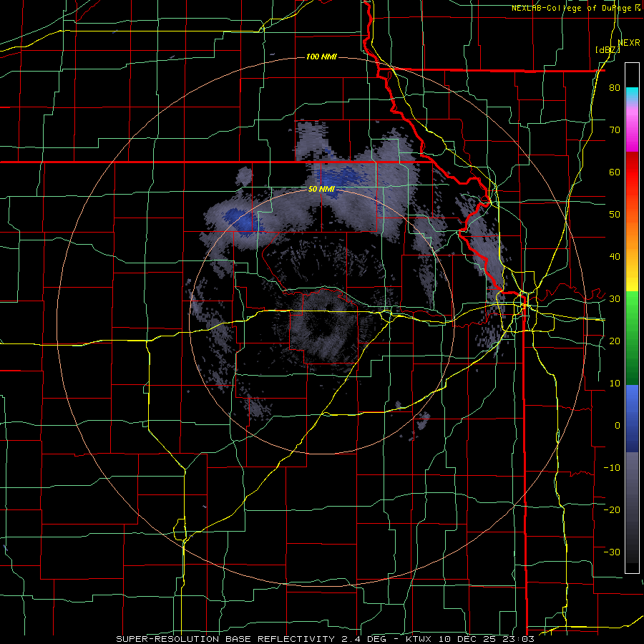Click KTWX station ID in the bottom caption
The height and width of the screenshot is (644, 644).
pos(417,639)
